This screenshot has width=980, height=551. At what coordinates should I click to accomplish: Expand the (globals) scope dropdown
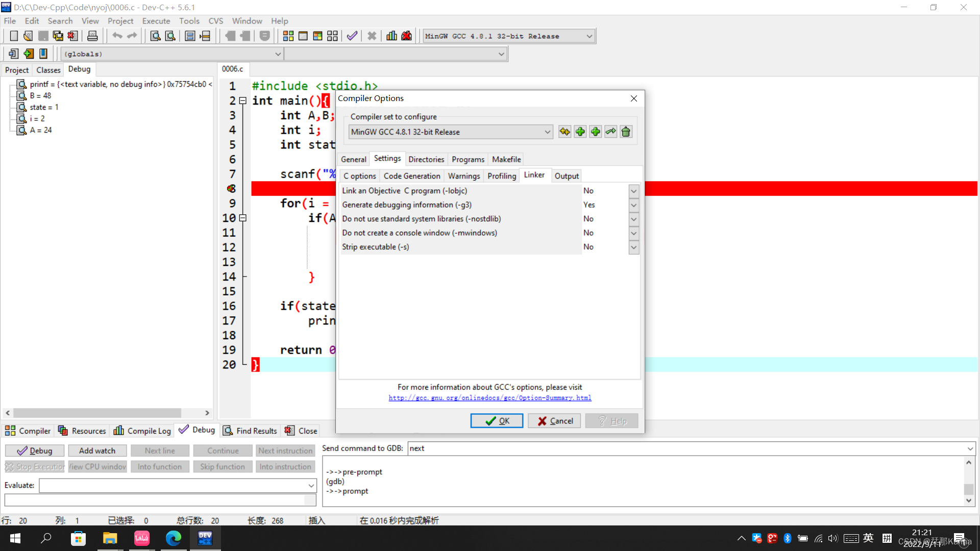278,54
